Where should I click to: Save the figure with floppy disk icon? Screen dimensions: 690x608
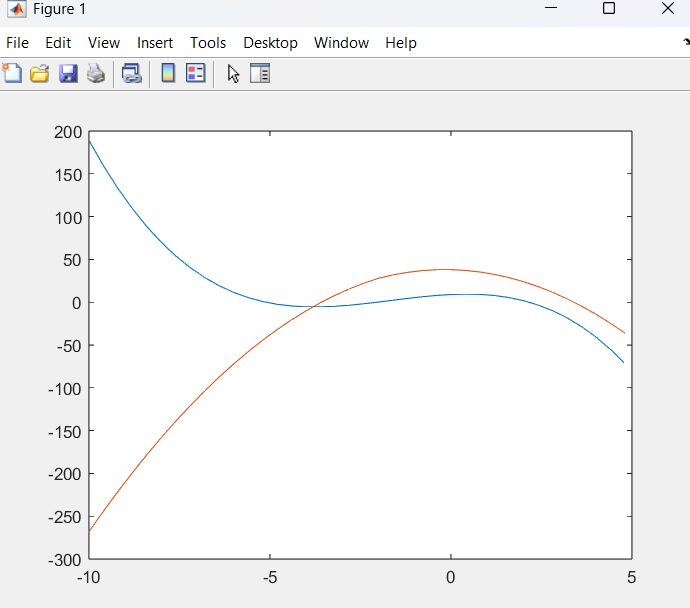pos(68,73)
